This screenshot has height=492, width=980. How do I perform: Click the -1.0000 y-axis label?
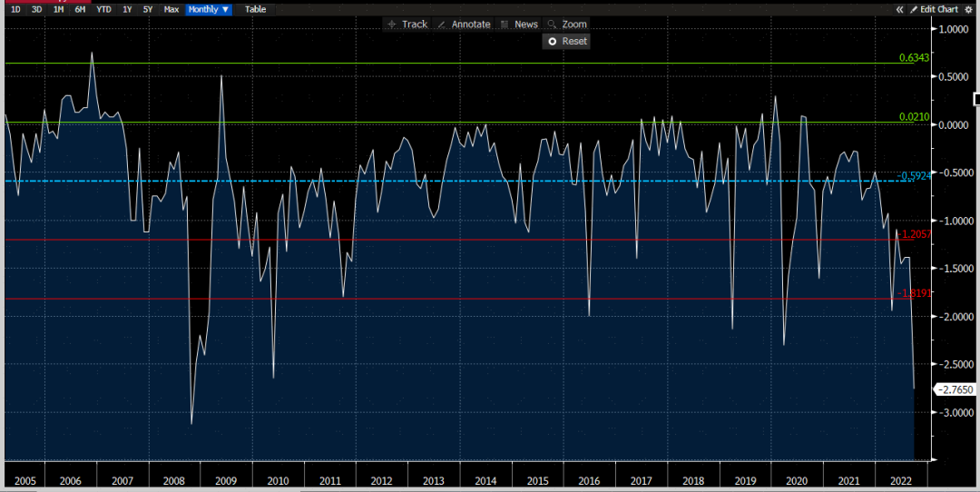point(956,221)
